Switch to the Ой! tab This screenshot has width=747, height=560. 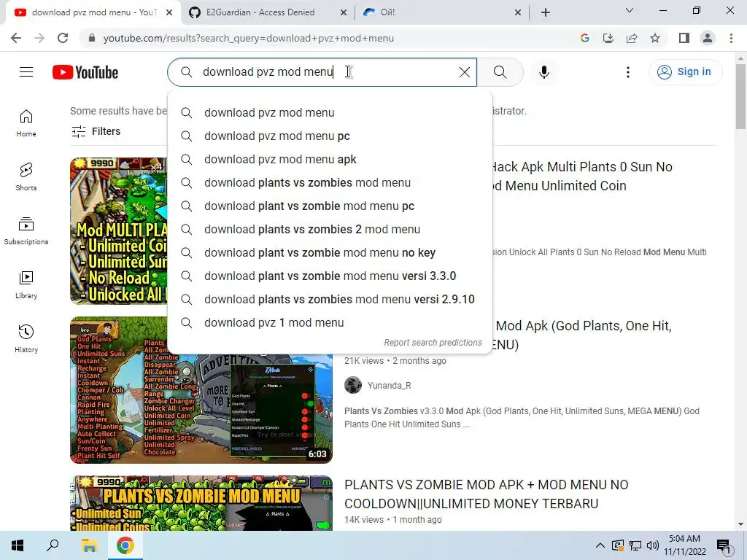[443, 12]
